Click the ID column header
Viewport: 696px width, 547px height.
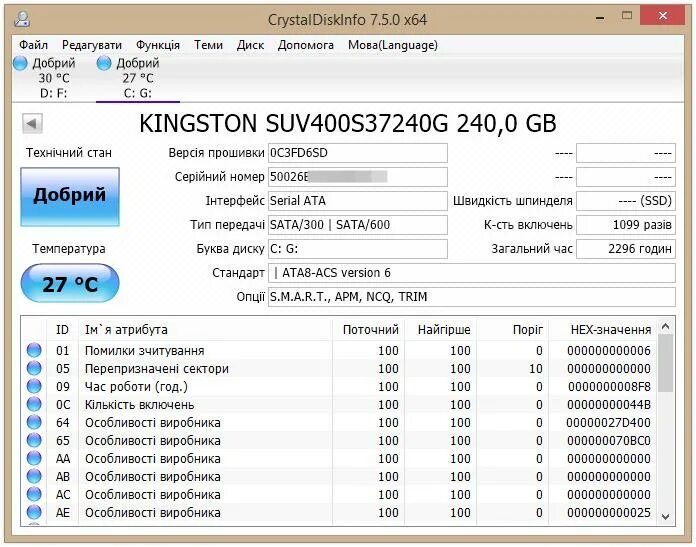(63, 329)
